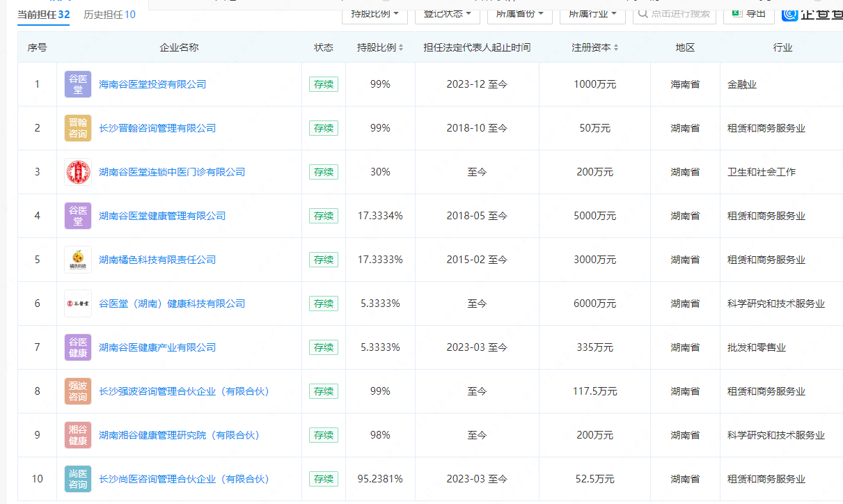Open the 强波咨询 logo
Viewport: 843px width, 504px height.
click(78, 391)
